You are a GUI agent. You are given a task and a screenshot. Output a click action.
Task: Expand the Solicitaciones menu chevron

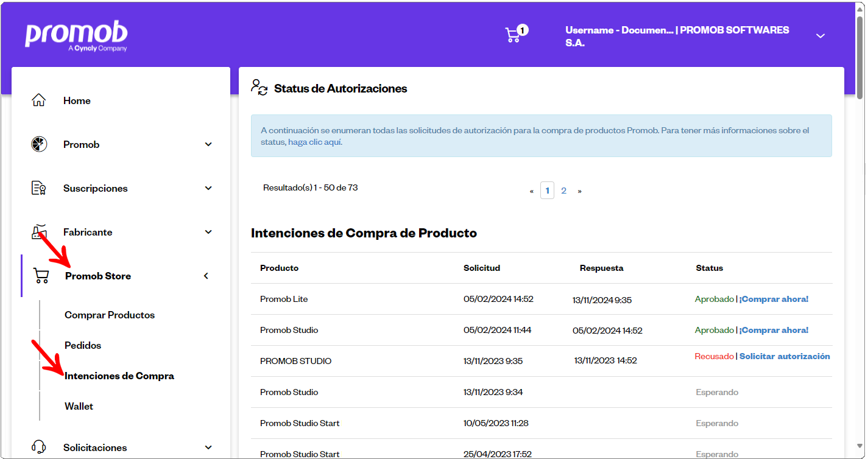pyautogui.click(x=208, y=447)
